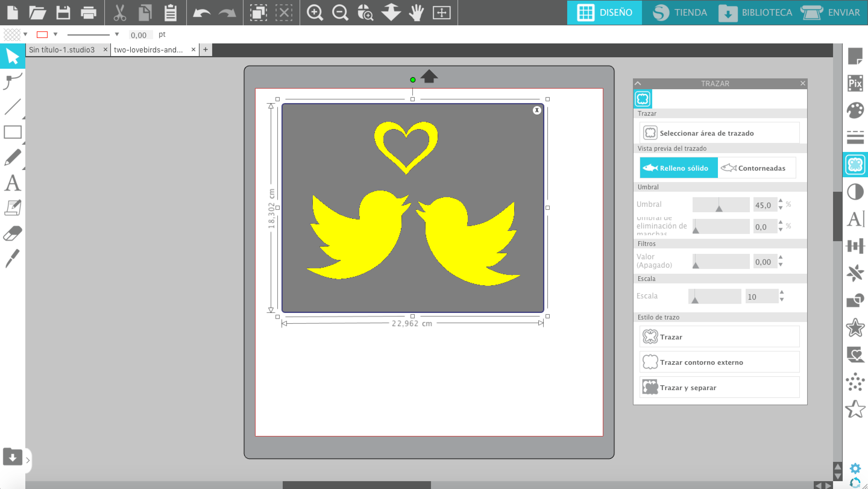
Task: Save the document with the floppy-disk icon
Action: point(63,12)
